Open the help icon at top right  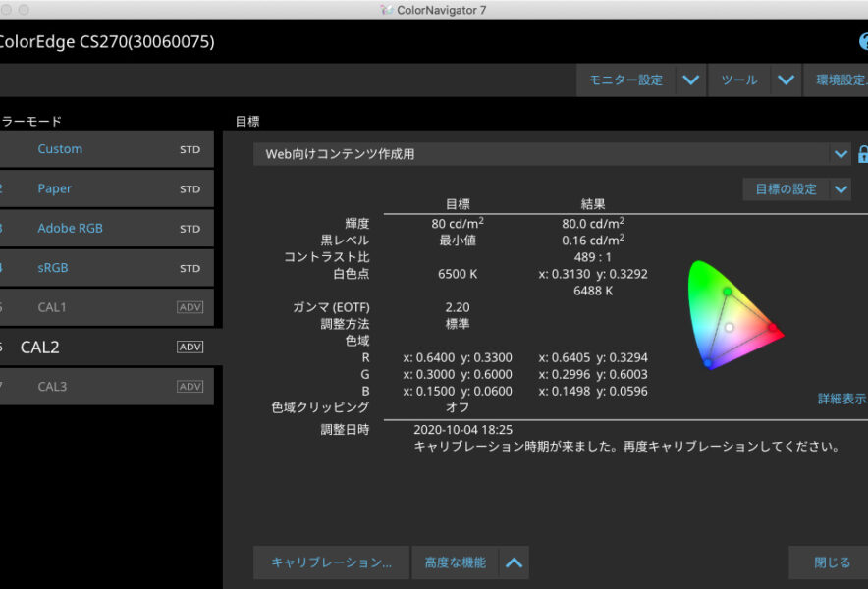863,41
